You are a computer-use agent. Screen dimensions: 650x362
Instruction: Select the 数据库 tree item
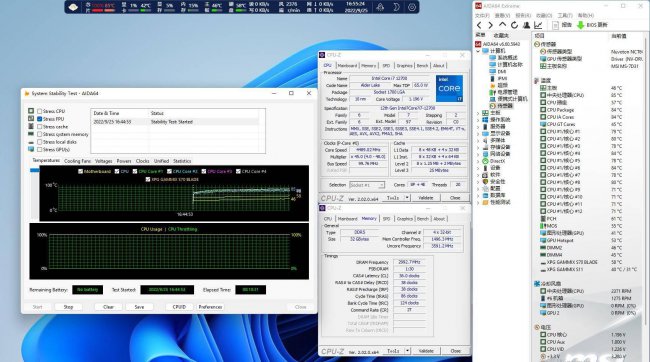pyautogui.click(x=494, y=195)
